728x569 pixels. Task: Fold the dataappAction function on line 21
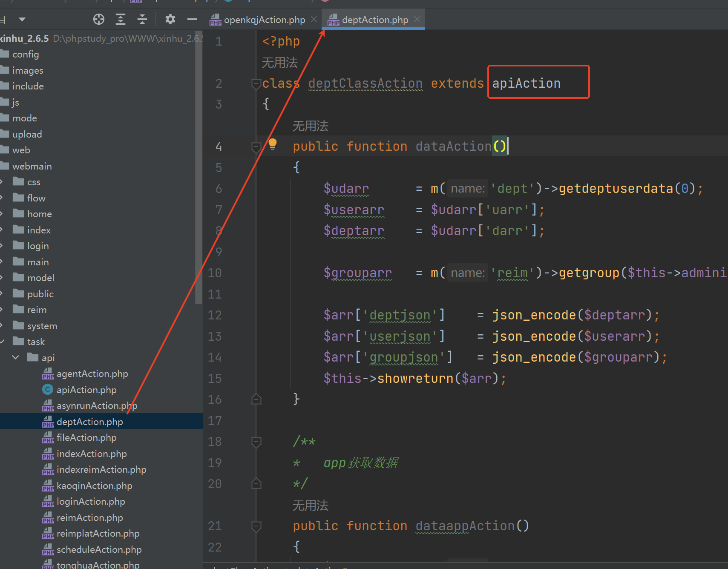256,526
